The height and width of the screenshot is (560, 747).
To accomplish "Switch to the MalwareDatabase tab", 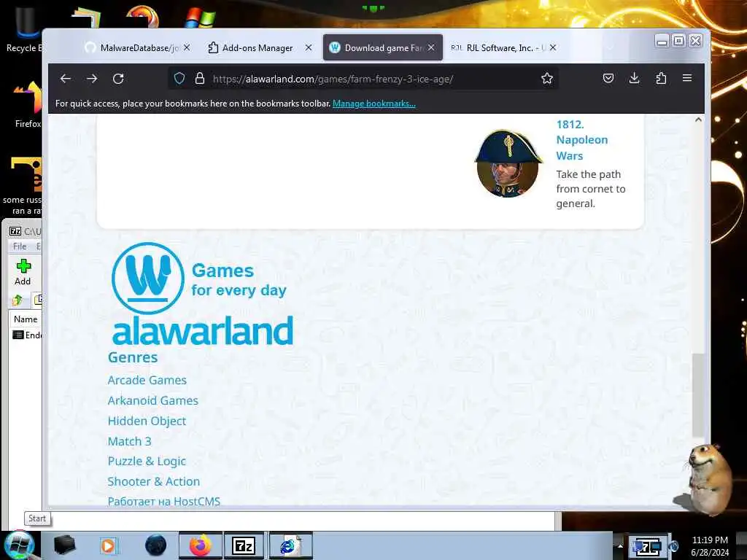I will pos(138,47).
